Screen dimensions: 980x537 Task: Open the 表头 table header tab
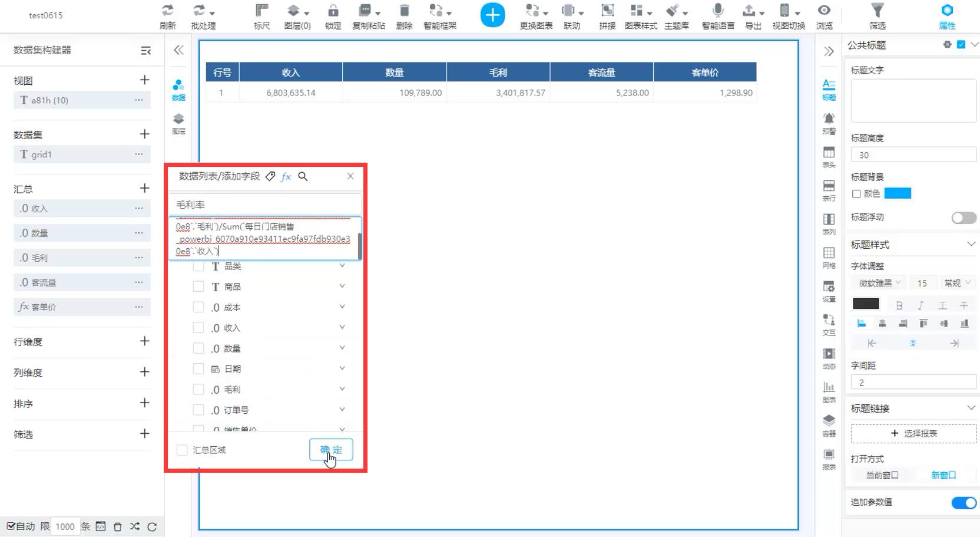tap(829, 157)
